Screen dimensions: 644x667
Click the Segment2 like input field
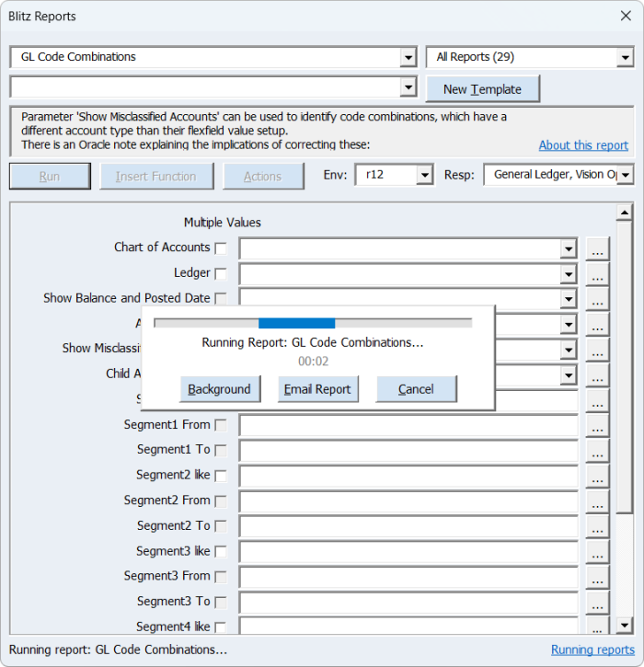pyautogui.click(x=408, y=477)
